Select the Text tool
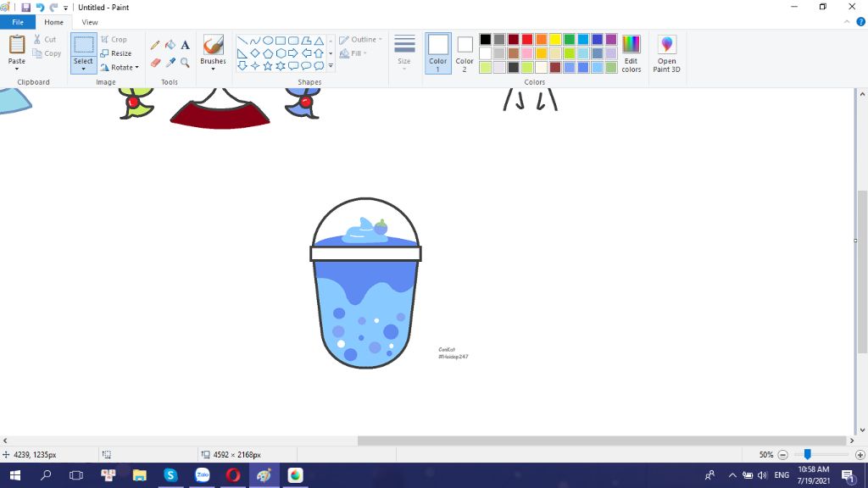Screen dimensions: 868x488 [185, 46]
